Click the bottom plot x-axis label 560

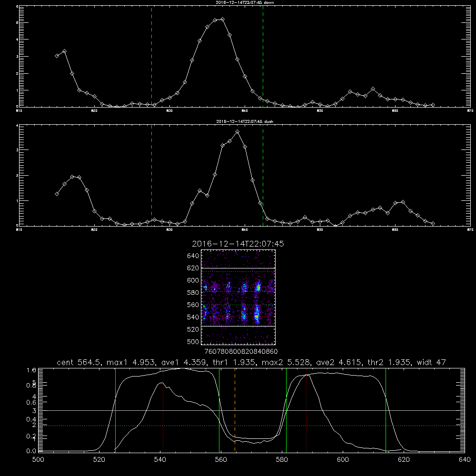[x=221, y=460]
